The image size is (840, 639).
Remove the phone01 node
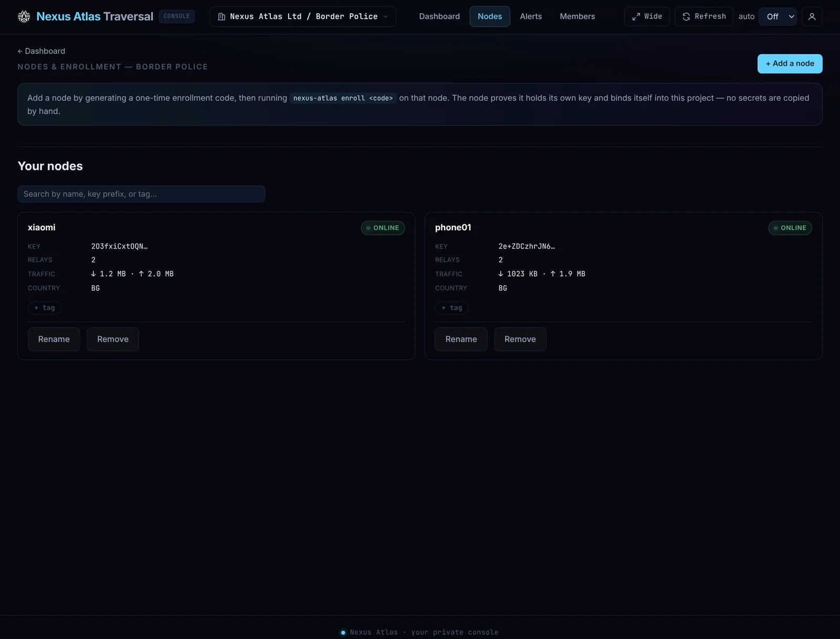[520, 339]
